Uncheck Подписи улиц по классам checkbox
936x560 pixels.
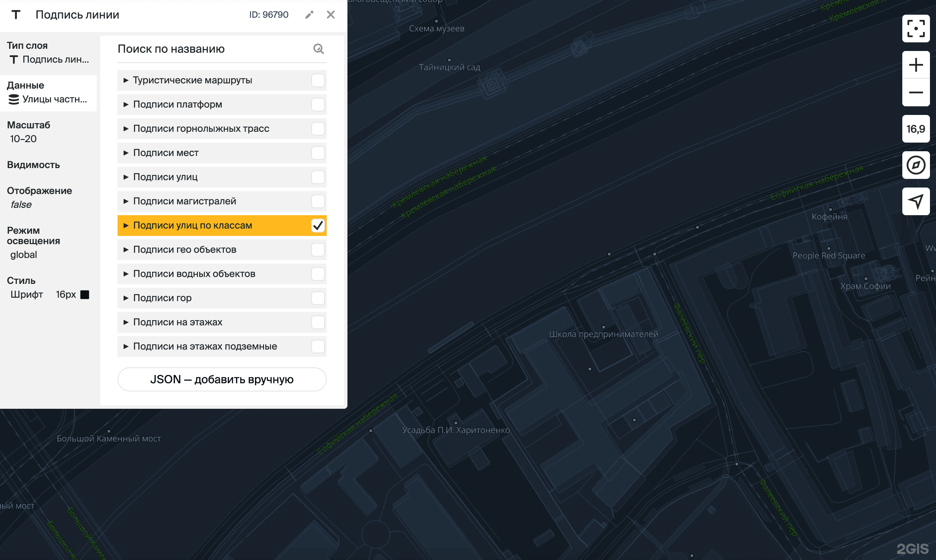tap(318, 226)
